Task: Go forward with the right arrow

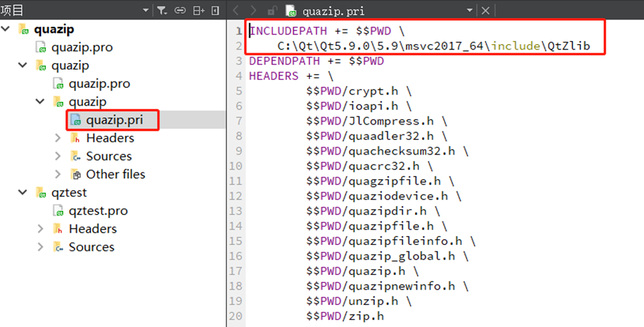Action: tap(253, 10)
